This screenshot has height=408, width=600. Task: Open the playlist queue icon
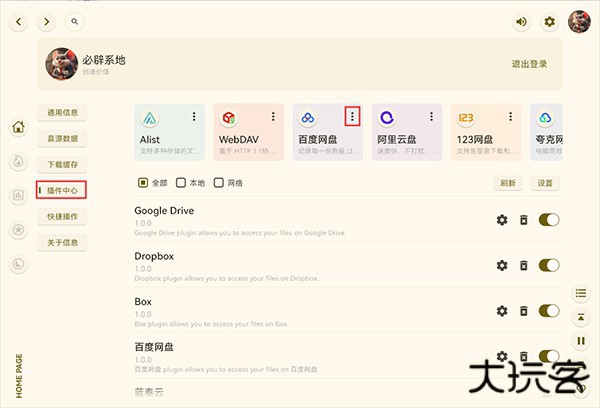point(580,294)
